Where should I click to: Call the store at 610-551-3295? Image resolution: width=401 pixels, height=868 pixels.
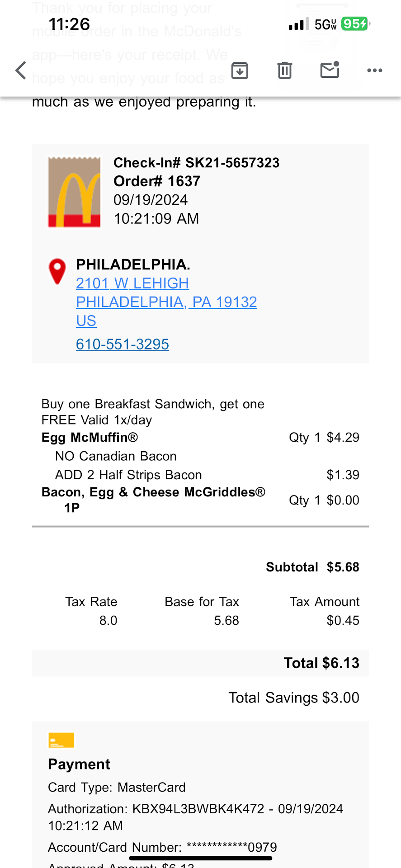tap(123, 344)
